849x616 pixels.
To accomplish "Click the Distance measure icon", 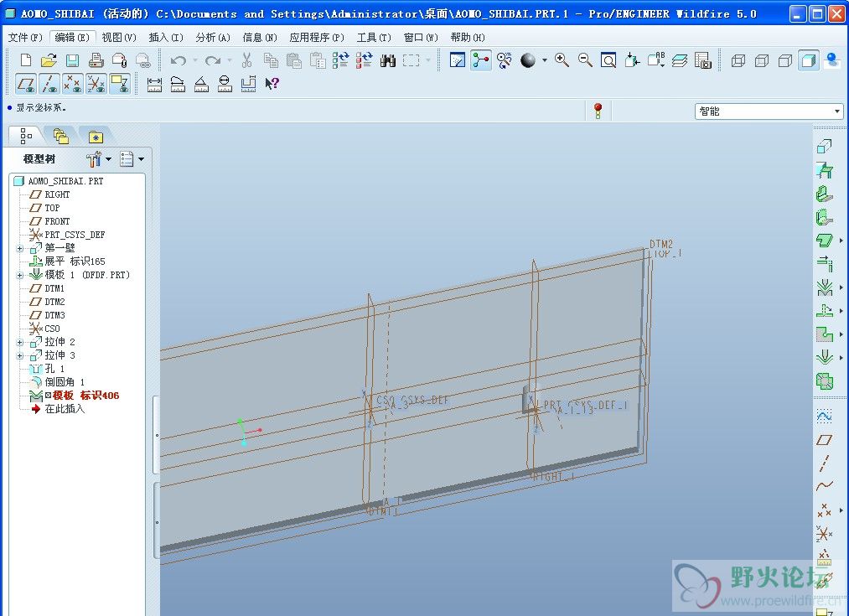I will (x=154, y=84).
